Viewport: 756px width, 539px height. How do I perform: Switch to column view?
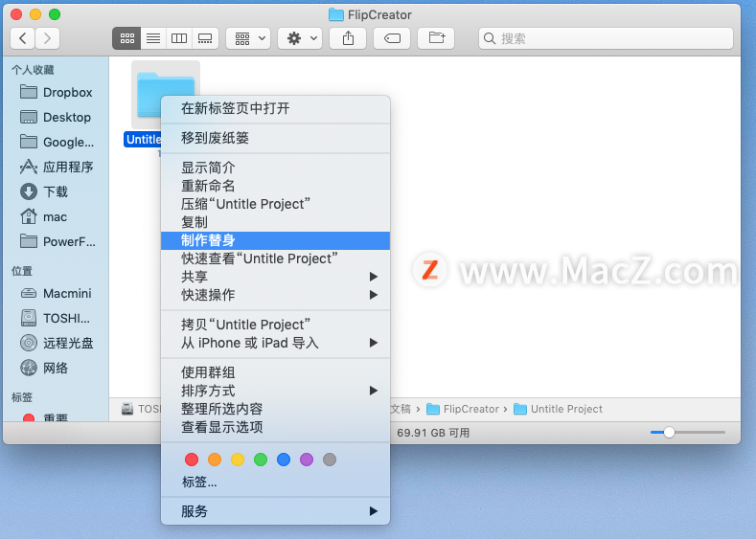point(179,38)
